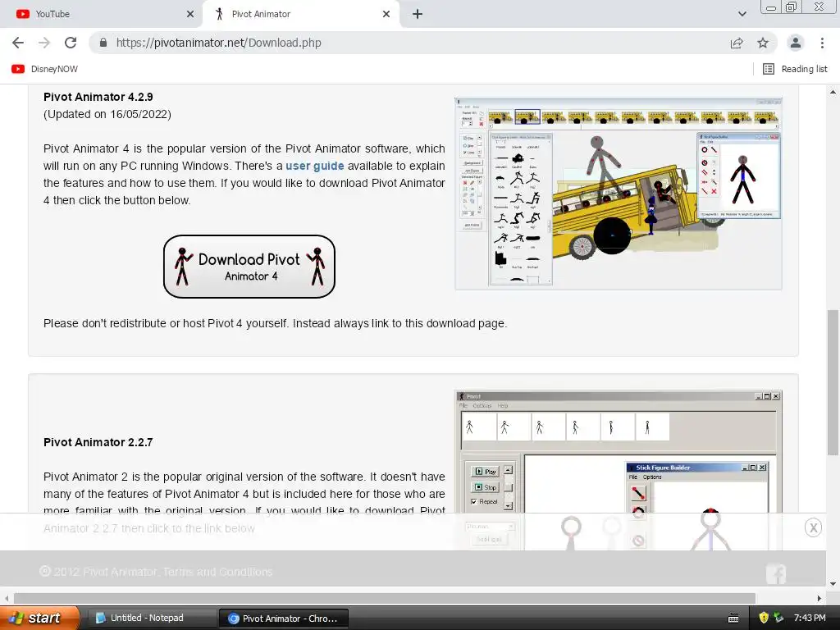Click the address bar URL
This screenshot has width=840, height=630.
pyautogui.click(x=218, y=43)
